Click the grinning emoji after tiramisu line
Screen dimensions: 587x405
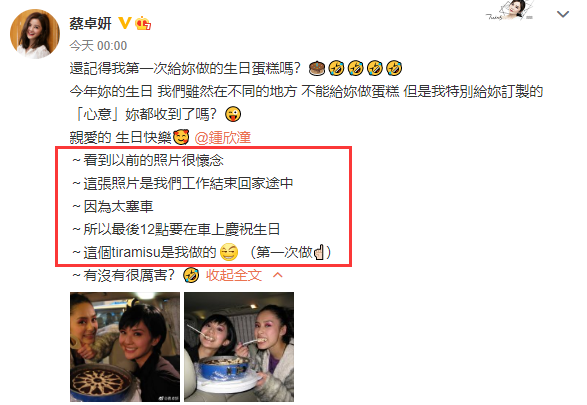click(229, 252)
